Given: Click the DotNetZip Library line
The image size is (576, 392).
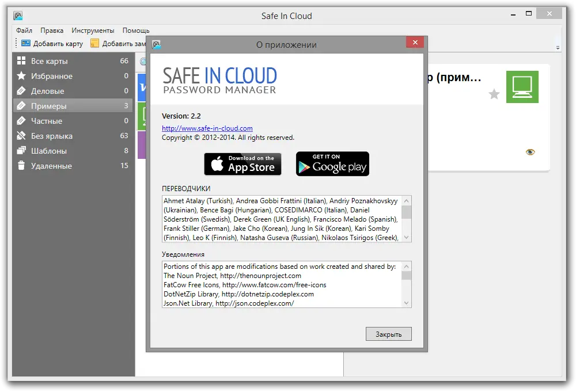Looking at the screenshot, I should click(239, 294).
